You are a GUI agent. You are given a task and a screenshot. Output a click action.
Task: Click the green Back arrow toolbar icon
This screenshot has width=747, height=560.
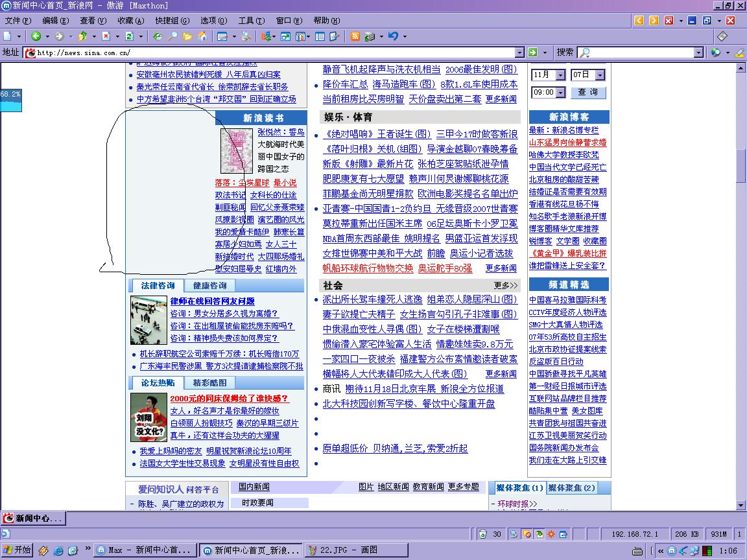(x=36, y=36)
